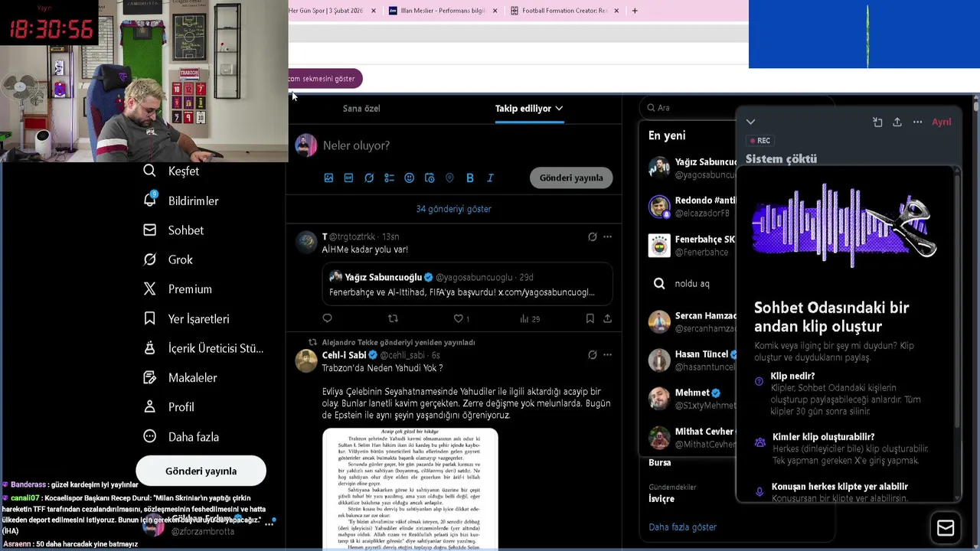The height and width of the screenshot is (551, 980).
Task: Leave the space with Ayrıl
Action: point(942,122)
